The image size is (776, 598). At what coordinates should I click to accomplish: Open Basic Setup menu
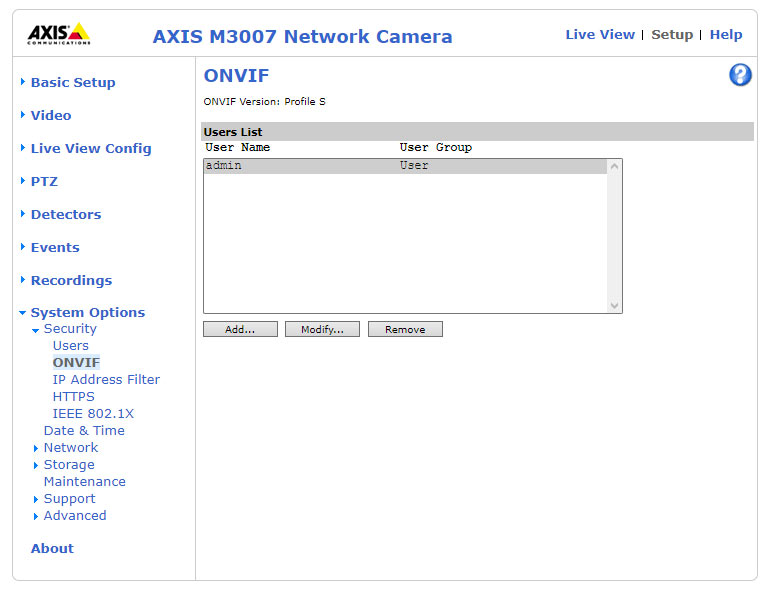click(x=73, y=82)
